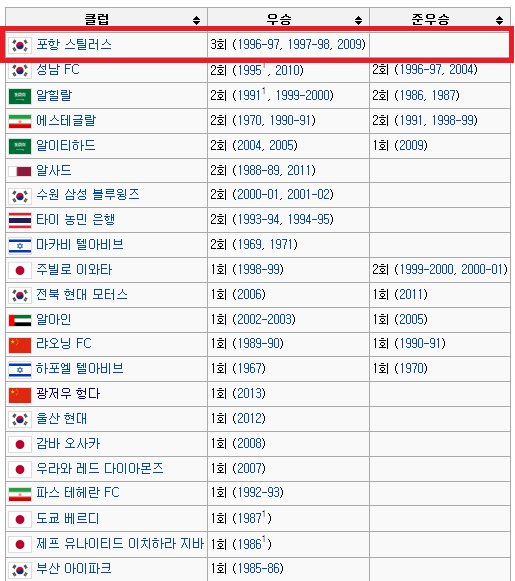Click the Israel flag beside 마카비 텔아비브

pyautogui.click(x=20, y=245)
